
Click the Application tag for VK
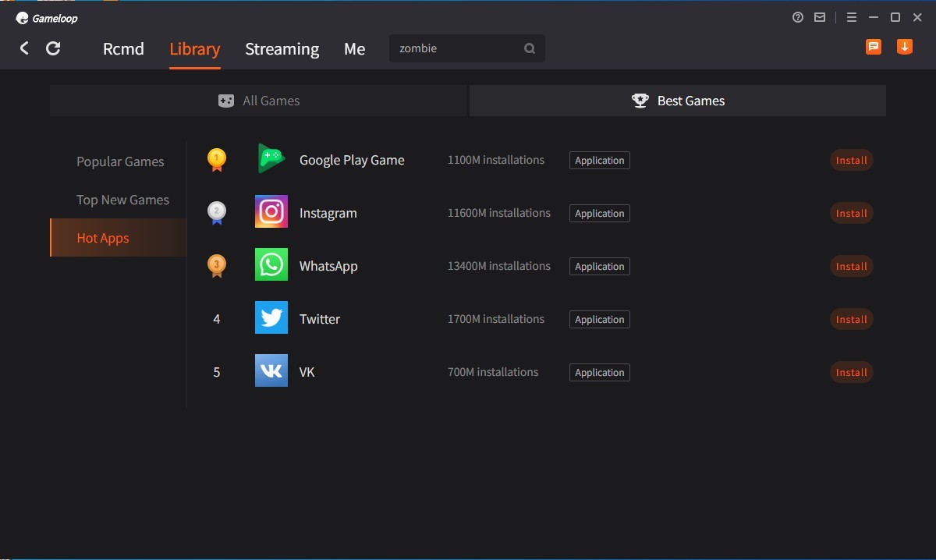[599, 373]
